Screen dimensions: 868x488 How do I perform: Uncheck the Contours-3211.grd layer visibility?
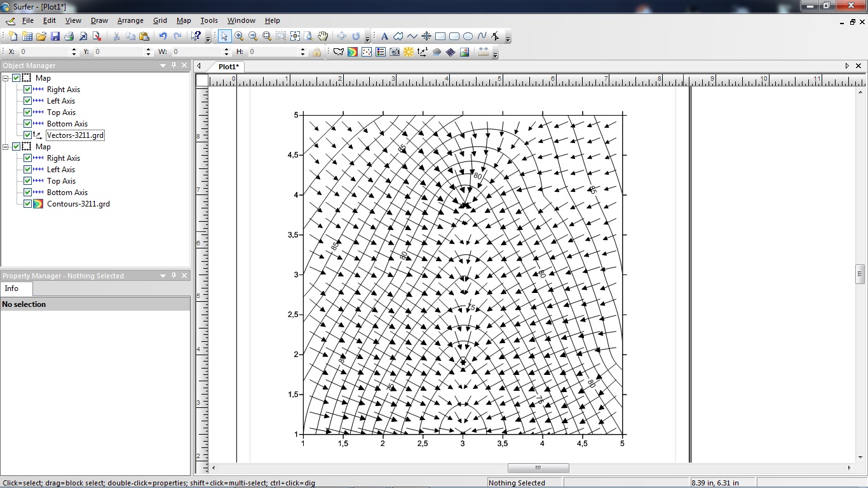pos(27,204)
